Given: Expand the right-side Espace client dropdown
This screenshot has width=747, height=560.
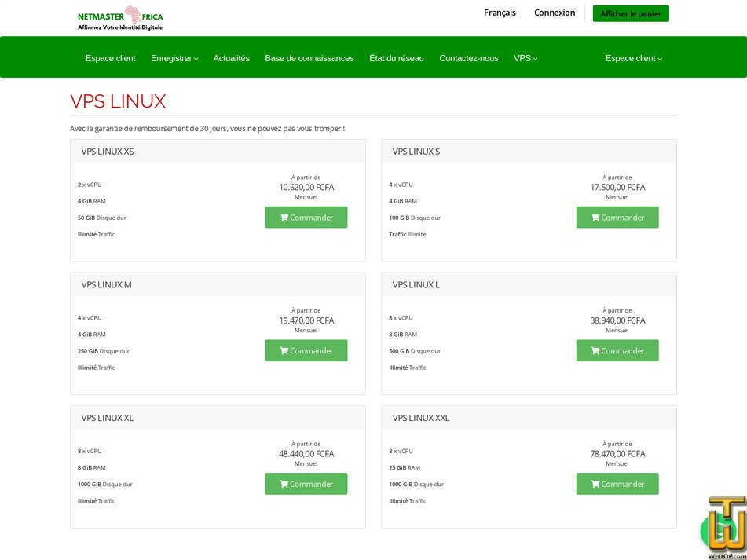Looking at the screenshot, I should pos(634,58).
